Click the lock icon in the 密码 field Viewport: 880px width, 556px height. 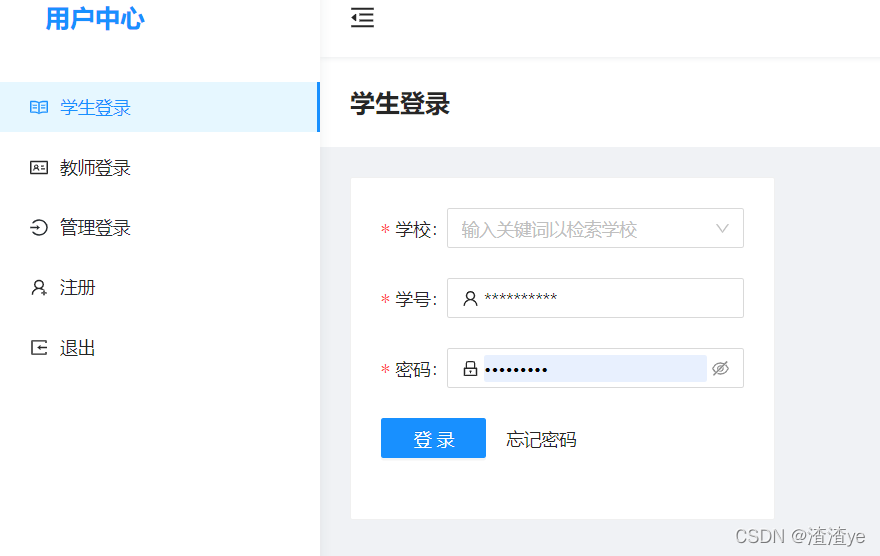pyautogui.click(x=470, y=368)
